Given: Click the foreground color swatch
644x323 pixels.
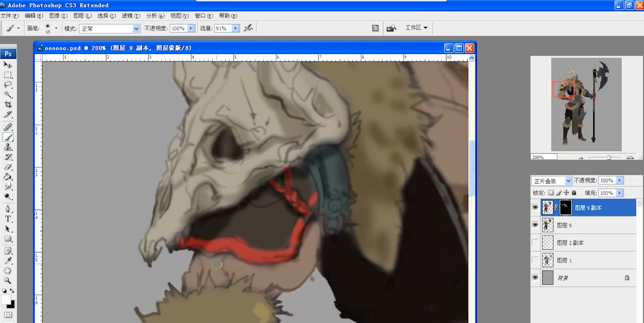Looking at the screenshot, I should [6, 300].
